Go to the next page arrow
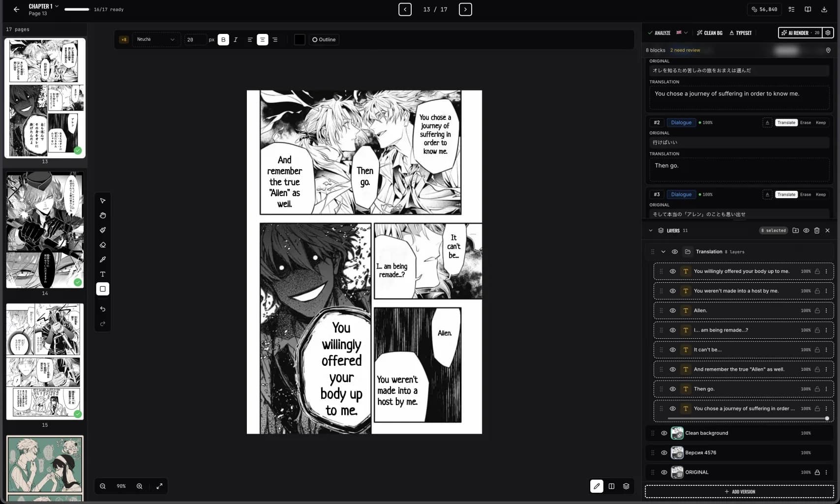Screen dimensions: 840x504 [x=465, y=9]
